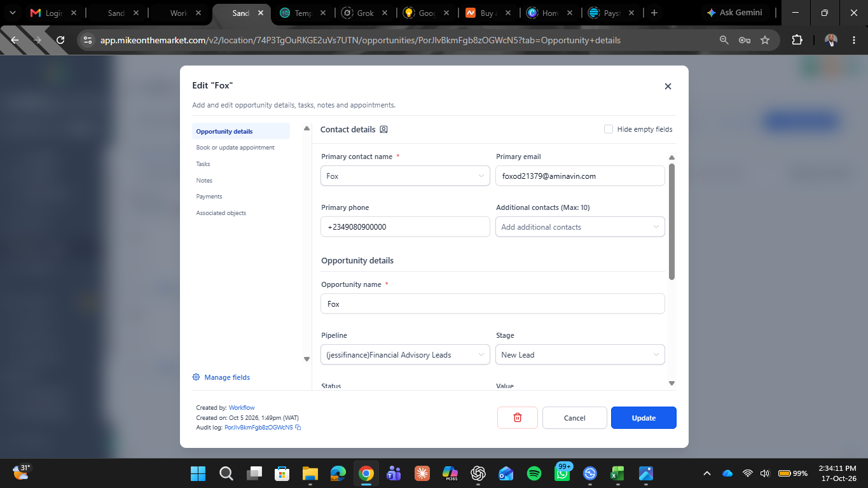Open the saved passwords key icon
The image size is (868, 488).
pos(745,40)
